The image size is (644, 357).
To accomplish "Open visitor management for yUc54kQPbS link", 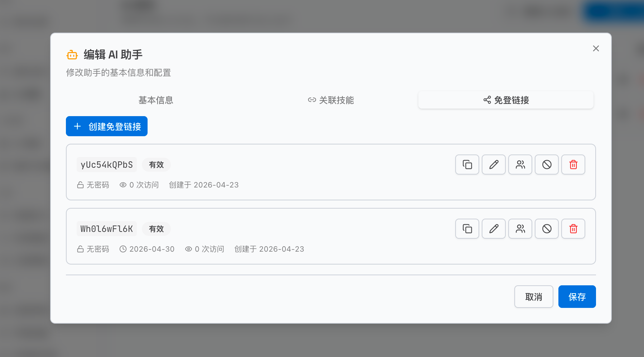I will point(520,165).
